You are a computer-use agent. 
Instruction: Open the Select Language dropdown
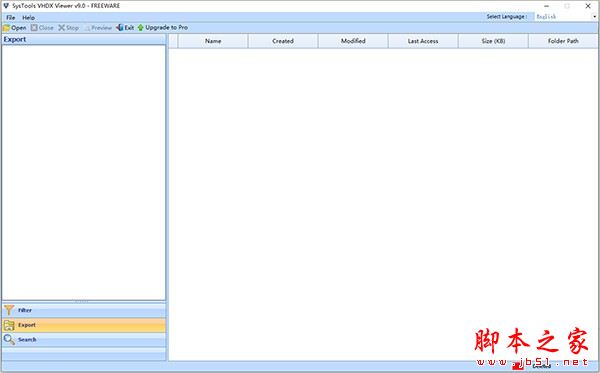tap(566, 16)
